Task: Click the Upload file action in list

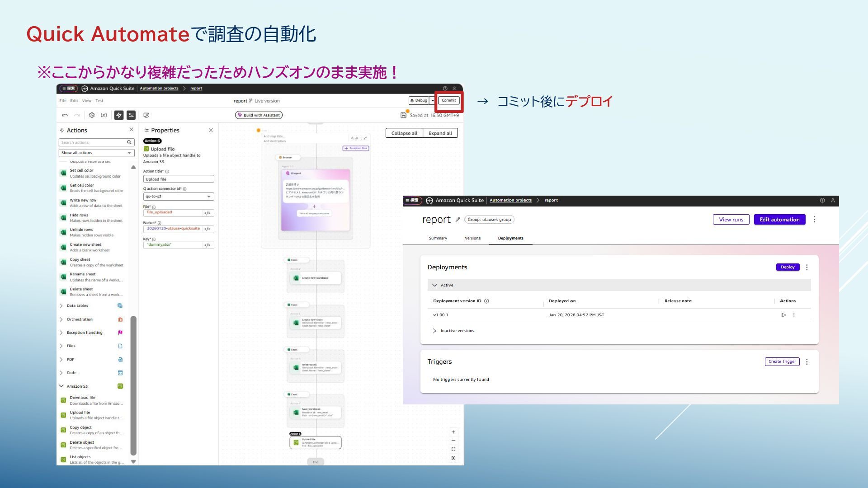Action: point(80,413)
